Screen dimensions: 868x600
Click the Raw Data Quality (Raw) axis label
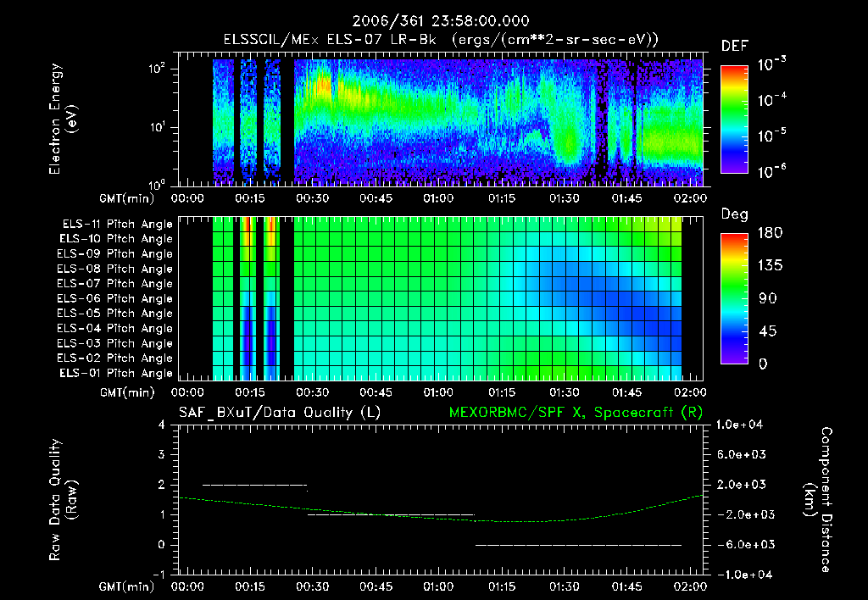point(63,500)
